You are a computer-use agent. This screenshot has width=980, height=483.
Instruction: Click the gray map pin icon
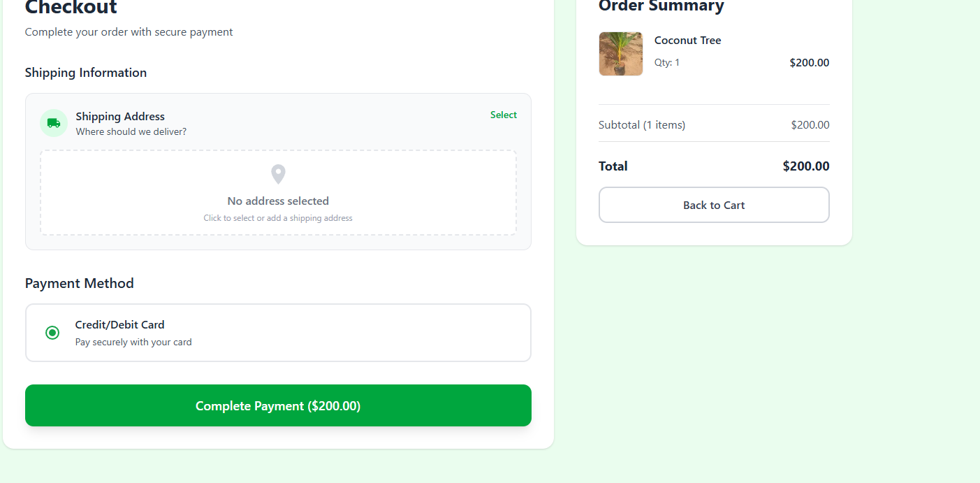coord(278,174)
